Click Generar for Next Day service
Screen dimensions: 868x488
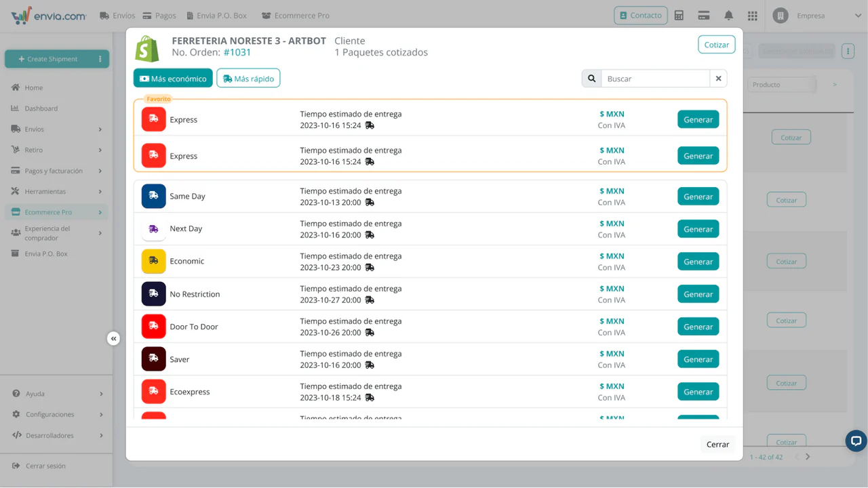[698, 229]
